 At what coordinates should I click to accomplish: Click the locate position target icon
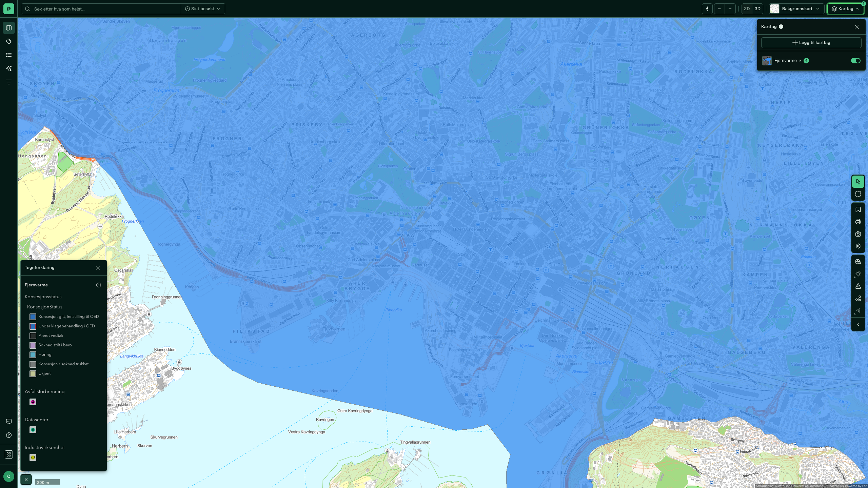click(858, 246)
